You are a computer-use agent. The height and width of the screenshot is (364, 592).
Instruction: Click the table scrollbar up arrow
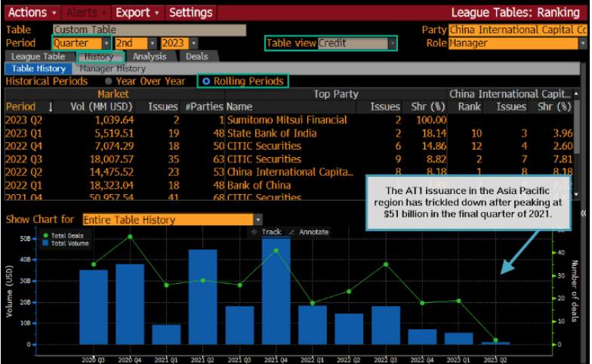click(576, 94)
